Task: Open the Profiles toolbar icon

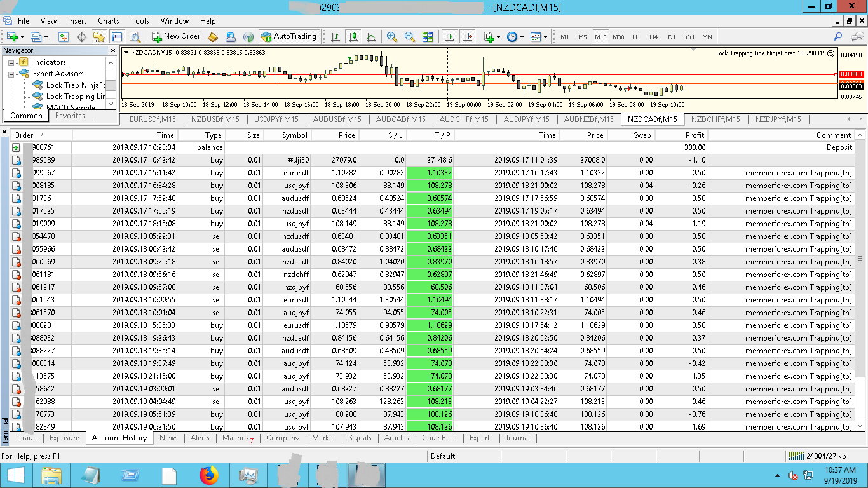Action: (35, 37)
